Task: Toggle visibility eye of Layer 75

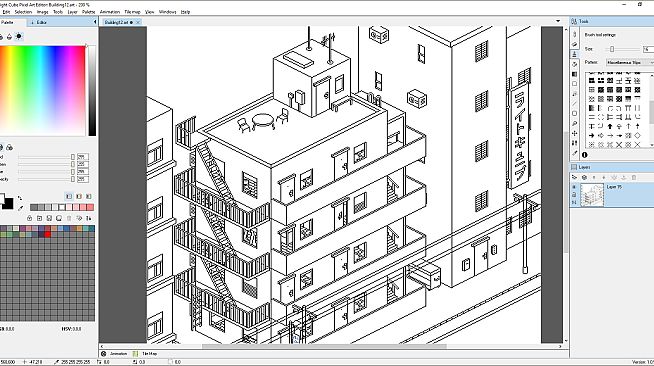Action: [574, 187]
